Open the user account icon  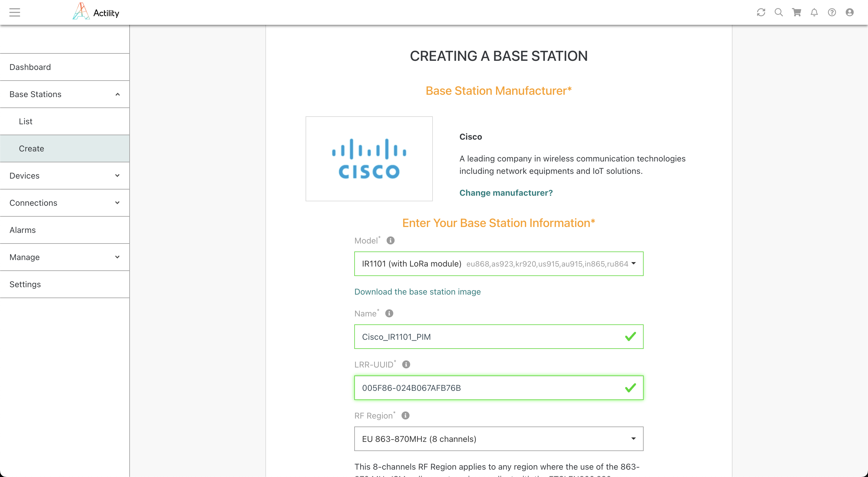pos(849,12)
